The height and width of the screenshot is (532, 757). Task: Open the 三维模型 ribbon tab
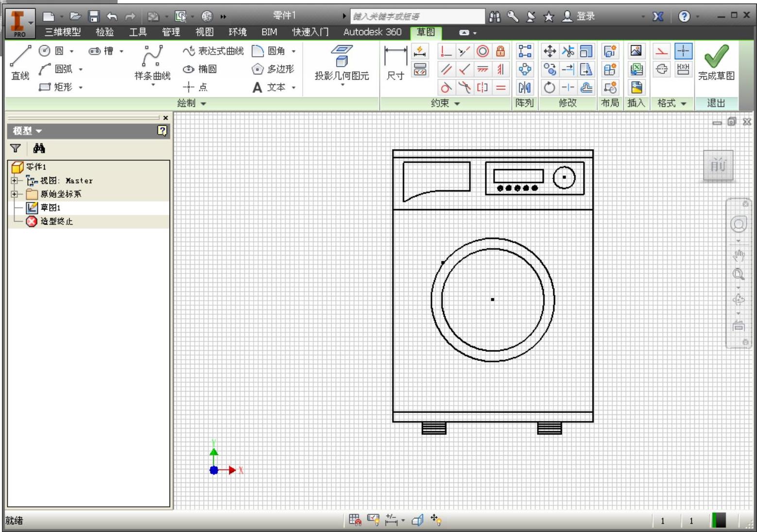[x=63, y=32]
